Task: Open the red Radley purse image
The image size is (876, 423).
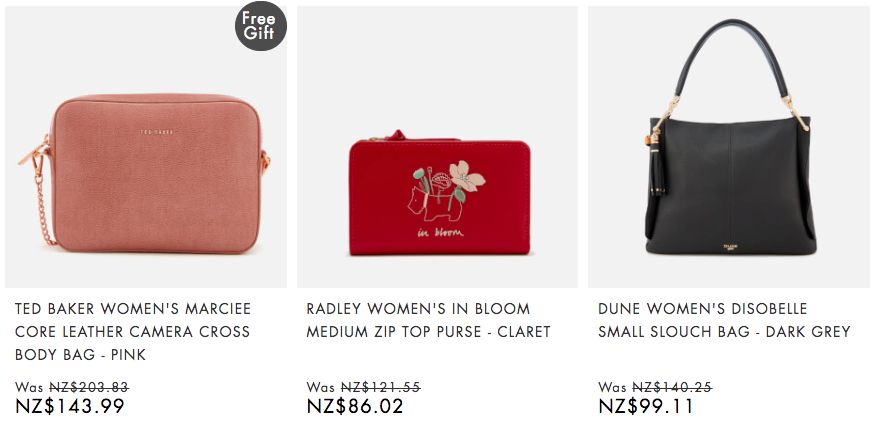Action: click(x=437, y=147)
